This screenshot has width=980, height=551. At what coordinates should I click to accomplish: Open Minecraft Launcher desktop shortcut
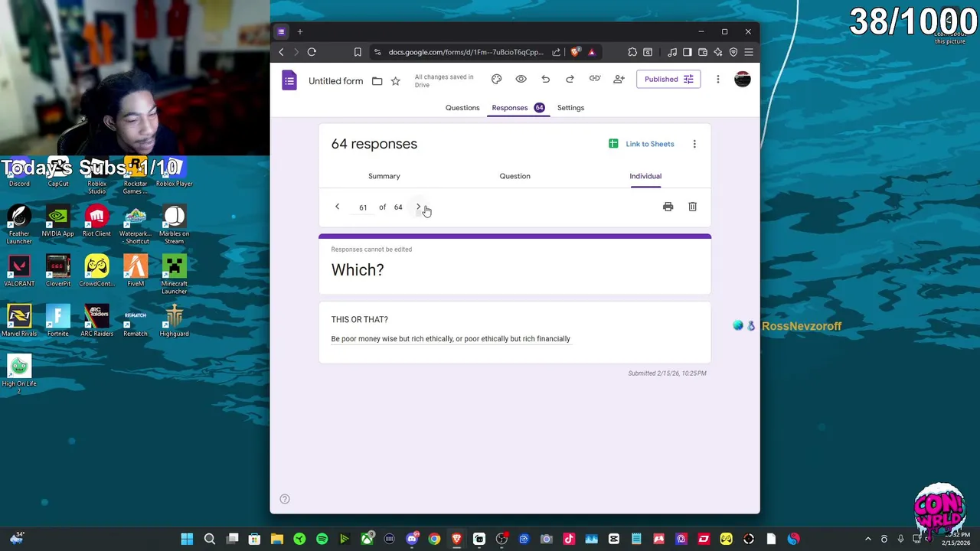(174, 274)
